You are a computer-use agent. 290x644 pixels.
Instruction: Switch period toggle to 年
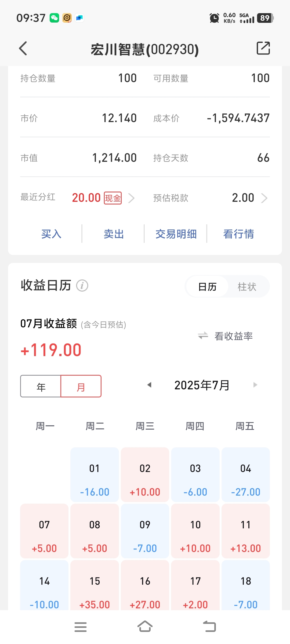(x=41, y=386)
